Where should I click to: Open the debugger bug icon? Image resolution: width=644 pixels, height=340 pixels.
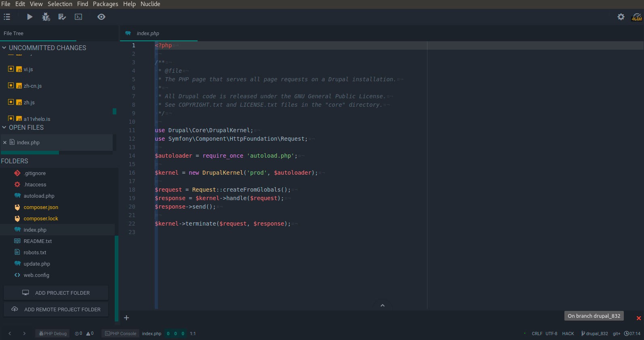coord(46,17)
